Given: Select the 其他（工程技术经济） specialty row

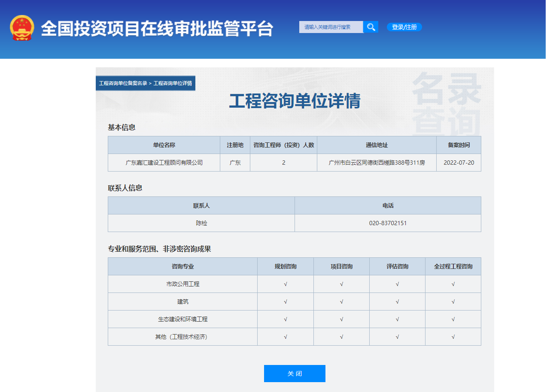Looking at the screenshot, I should [295, 337].
